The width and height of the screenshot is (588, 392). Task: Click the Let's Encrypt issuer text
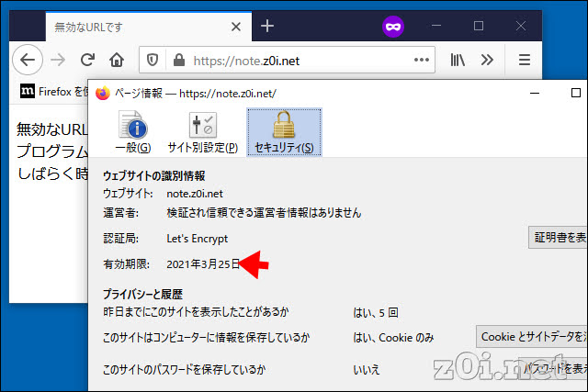tap(198, 239)
